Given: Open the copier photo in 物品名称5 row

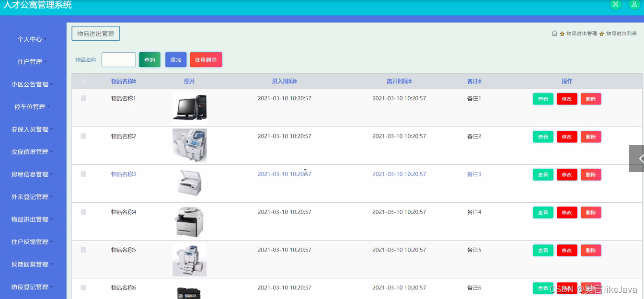Looking at the screenshot, I should 190,259.
